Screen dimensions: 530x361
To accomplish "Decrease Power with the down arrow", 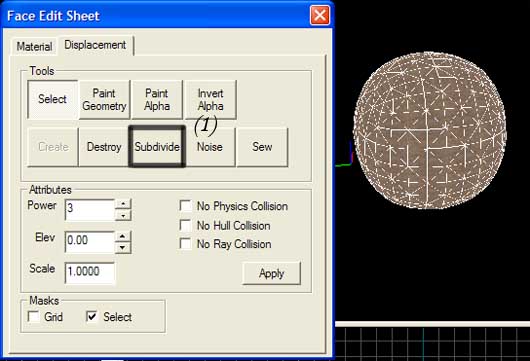I will pyautogui.click(x=123, y=215).
